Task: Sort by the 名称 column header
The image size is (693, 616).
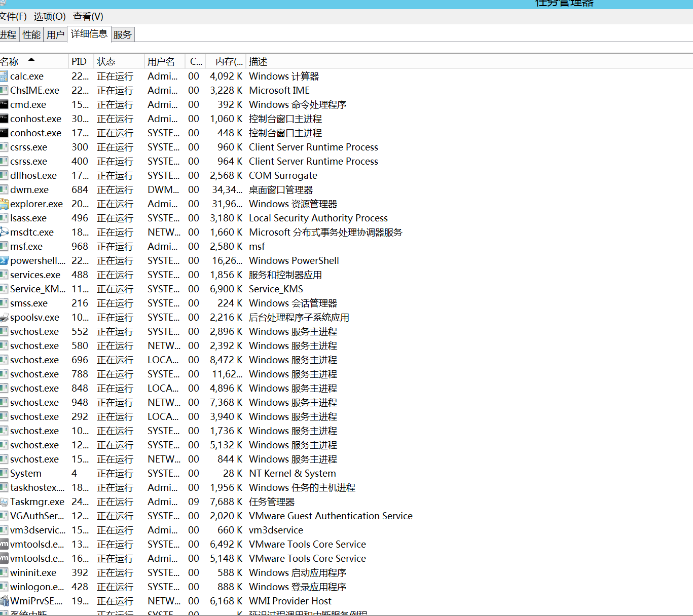Action: 34,62
